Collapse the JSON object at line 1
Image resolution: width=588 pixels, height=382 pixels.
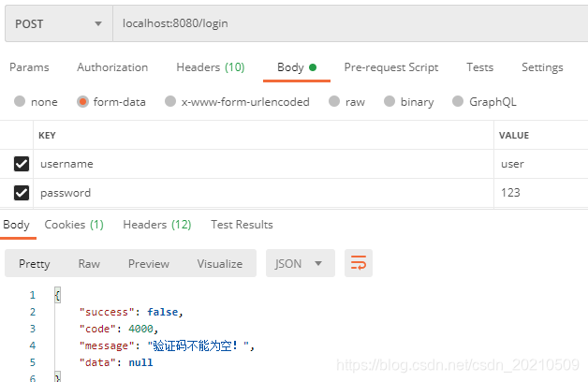point(57,295)
